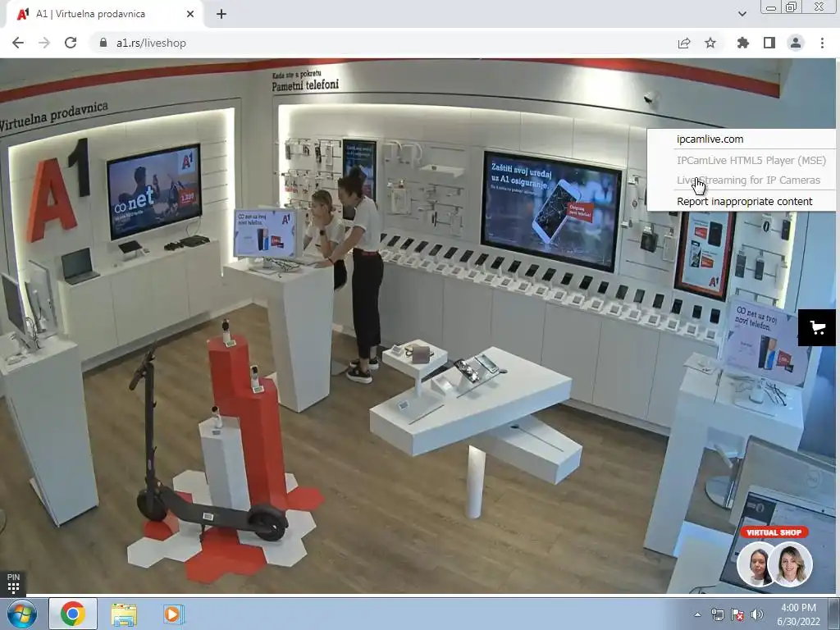The image size is (840, 630).
Task: Open Chrome from the taskbar
Action: click(x=73, y=614)
